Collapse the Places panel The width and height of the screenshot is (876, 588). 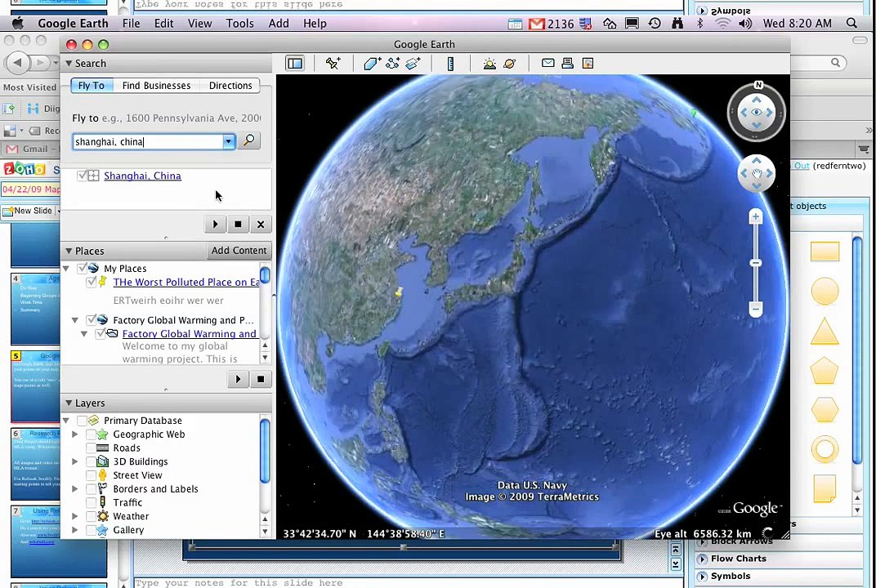point(69,252)
